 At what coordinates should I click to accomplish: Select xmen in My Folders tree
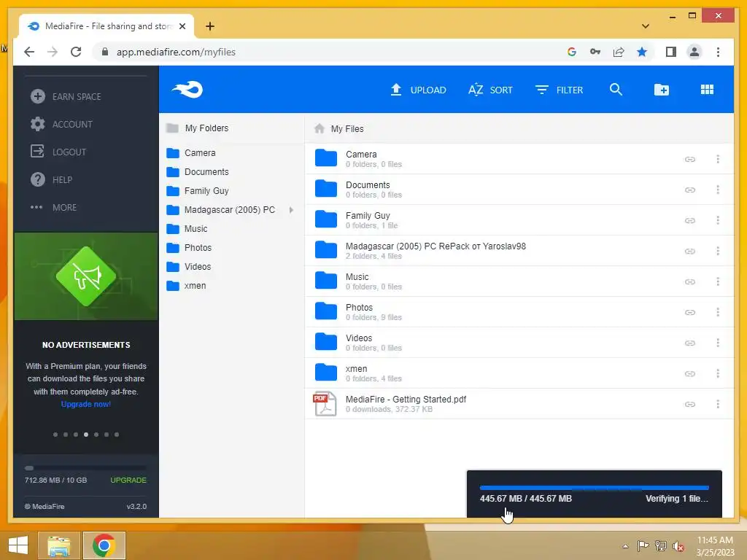(x=186, y=286)
